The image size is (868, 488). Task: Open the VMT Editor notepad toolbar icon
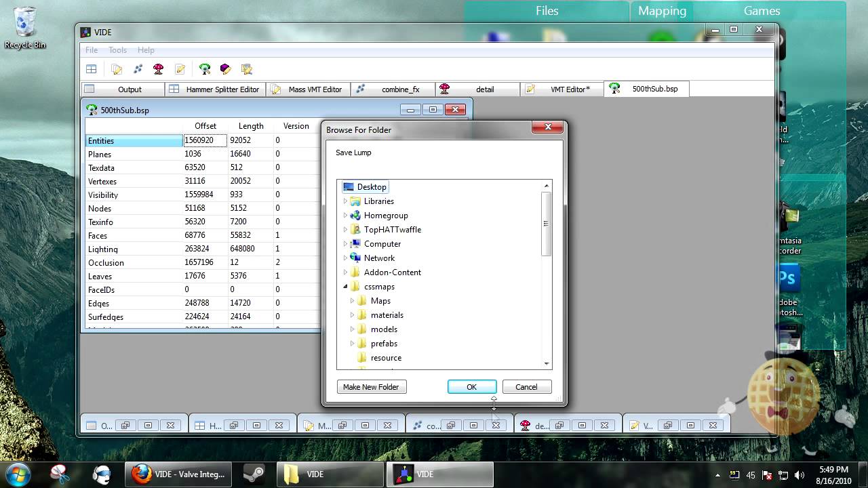(180, 69)
